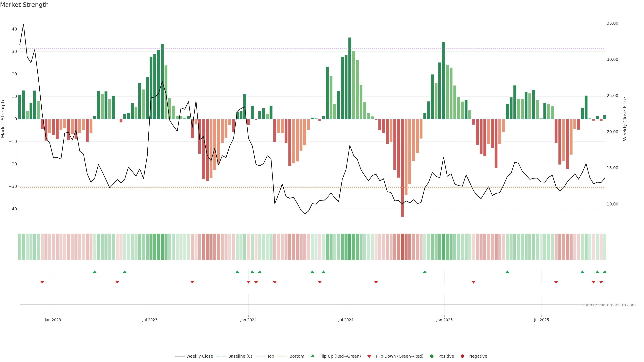The image size is (644, 362).
Task: Toggle the Bottom threshold legend entry
Action: coord(297,356)
